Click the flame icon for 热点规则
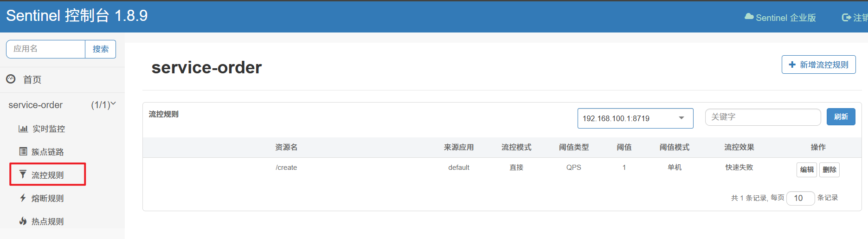The image size is (868, 239). click(x=23, y=221)
